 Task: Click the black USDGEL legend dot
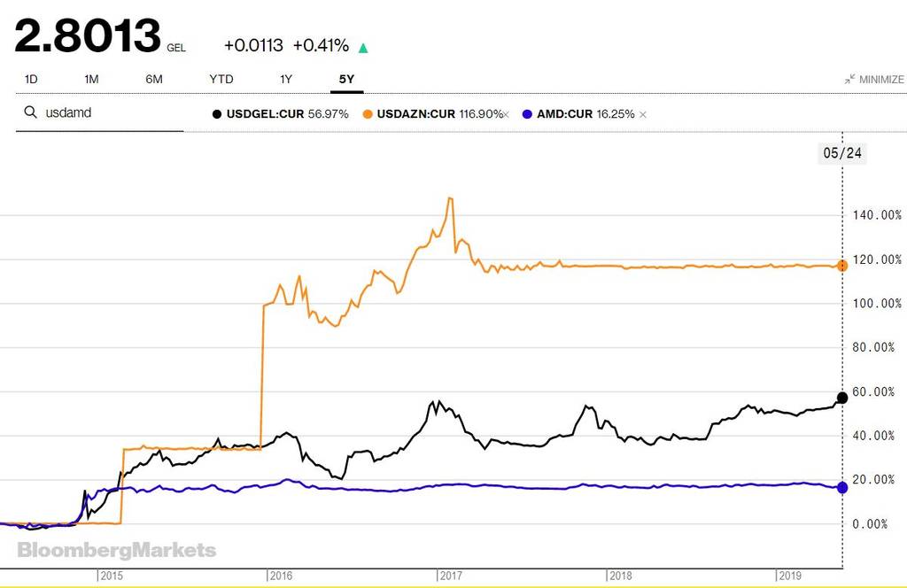[x=217, y=114]
